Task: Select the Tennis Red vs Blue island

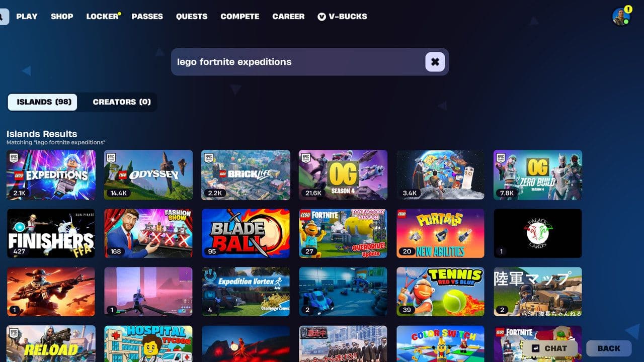Action: 440,292
